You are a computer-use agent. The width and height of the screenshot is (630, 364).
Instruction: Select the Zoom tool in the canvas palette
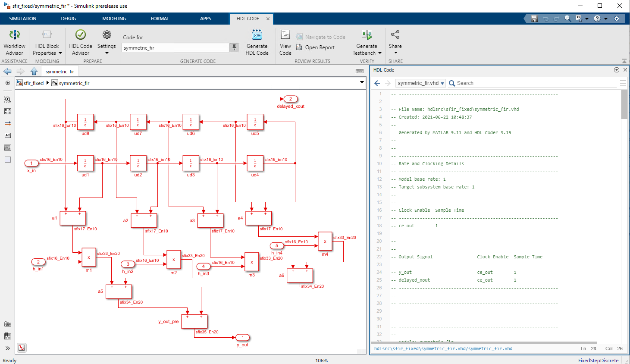(8, 99)
